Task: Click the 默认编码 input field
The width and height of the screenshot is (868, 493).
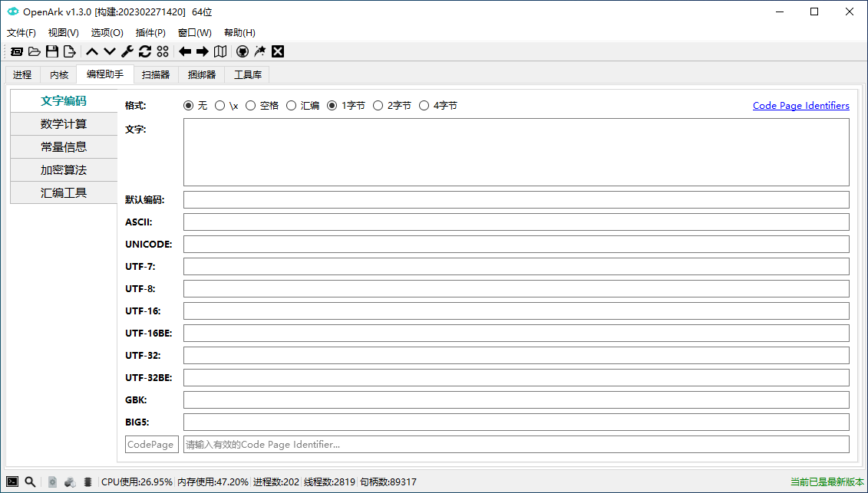Action: point(517,200)
